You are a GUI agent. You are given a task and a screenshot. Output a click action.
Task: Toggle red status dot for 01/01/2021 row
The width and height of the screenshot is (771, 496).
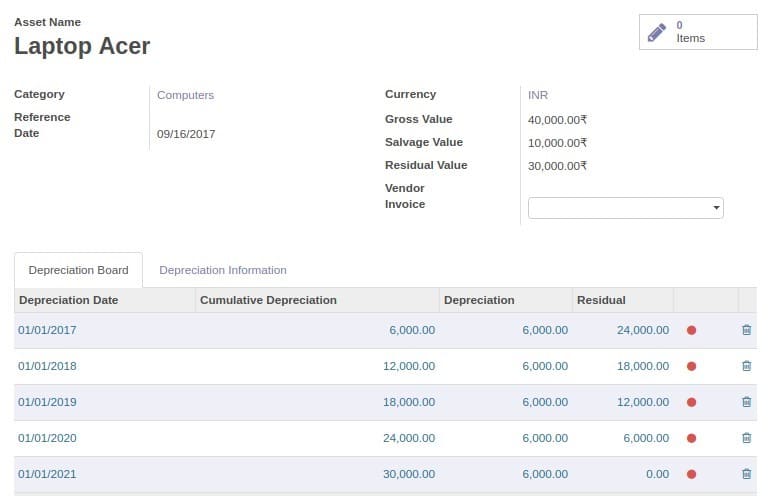coord(691,474)
